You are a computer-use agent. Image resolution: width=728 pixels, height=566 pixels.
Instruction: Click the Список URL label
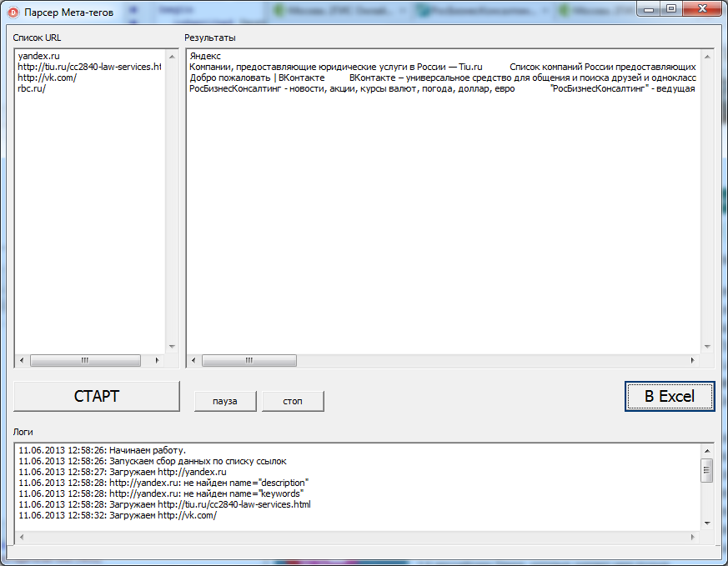37,38
